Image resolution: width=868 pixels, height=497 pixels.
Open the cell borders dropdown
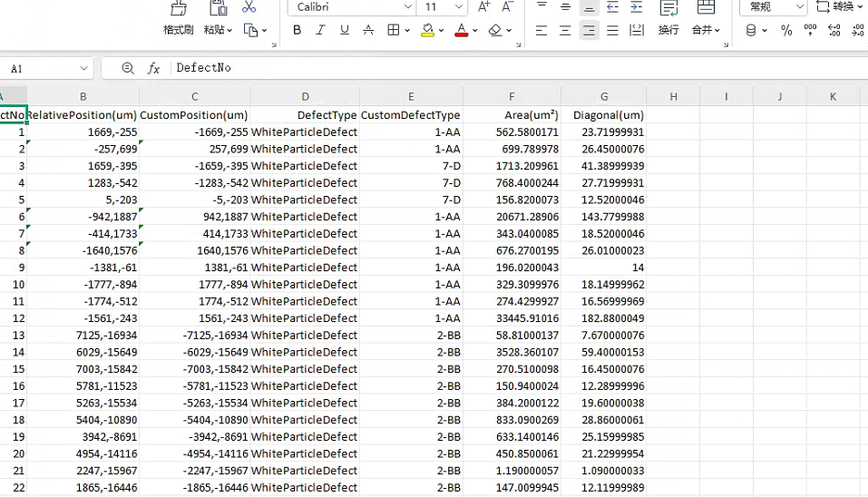405,30
